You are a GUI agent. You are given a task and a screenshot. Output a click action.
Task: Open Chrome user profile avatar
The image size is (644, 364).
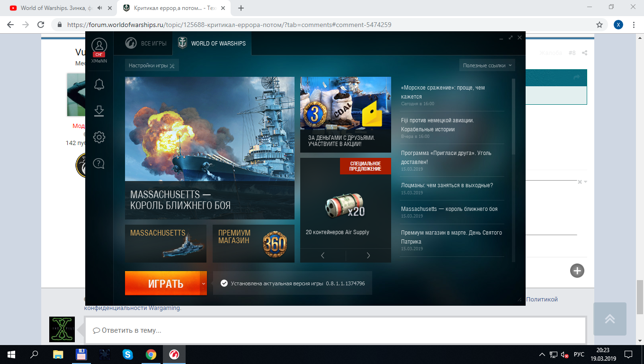(x=618, y=25)
